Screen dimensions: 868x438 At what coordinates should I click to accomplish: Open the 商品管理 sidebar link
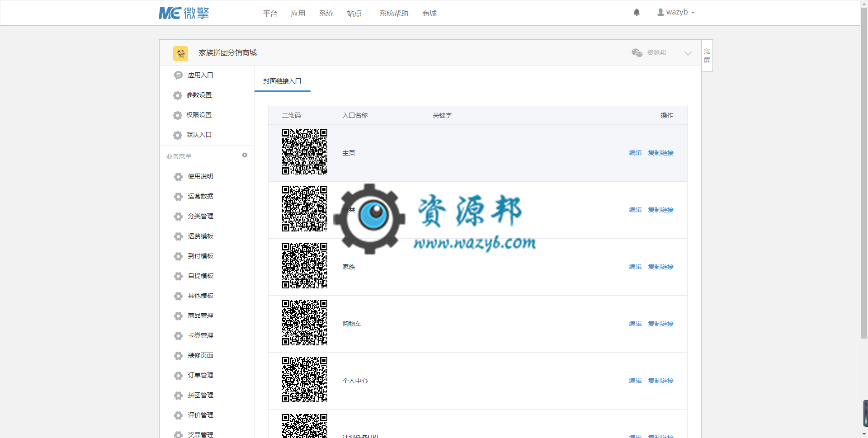(200, 316)
